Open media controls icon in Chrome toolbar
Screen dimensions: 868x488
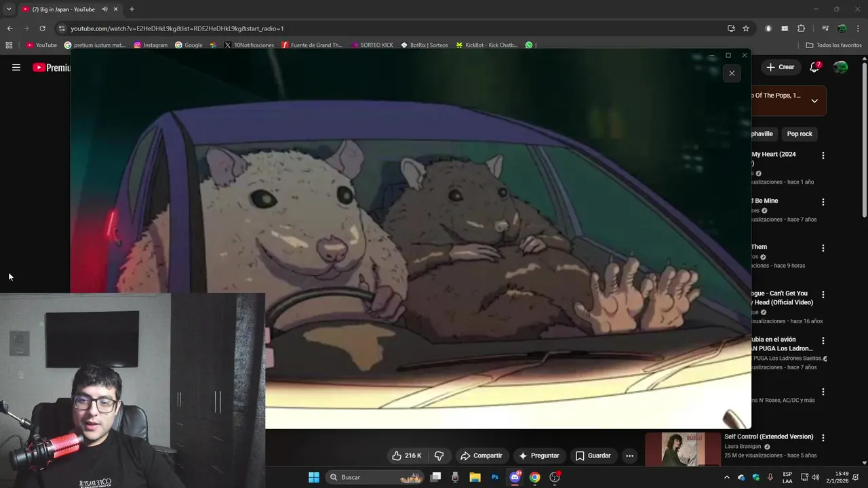[825, 28]
